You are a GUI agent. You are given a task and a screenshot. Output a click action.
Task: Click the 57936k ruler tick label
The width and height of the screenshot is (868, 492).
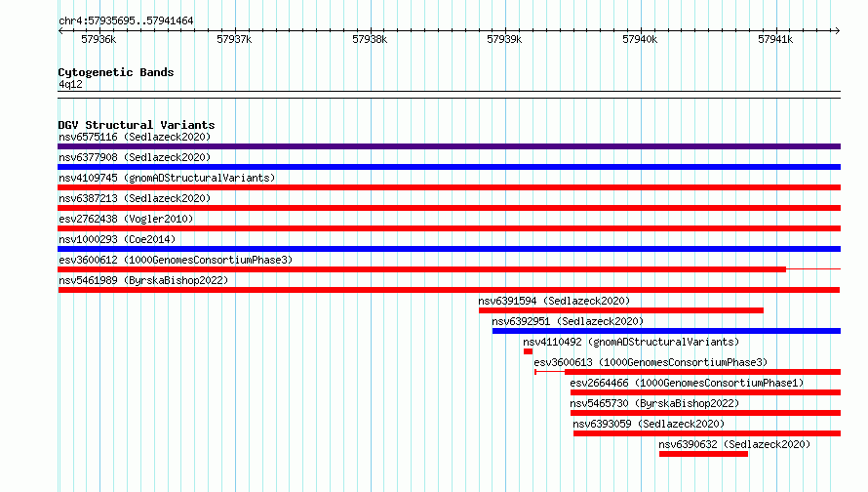tap(99, 39)
